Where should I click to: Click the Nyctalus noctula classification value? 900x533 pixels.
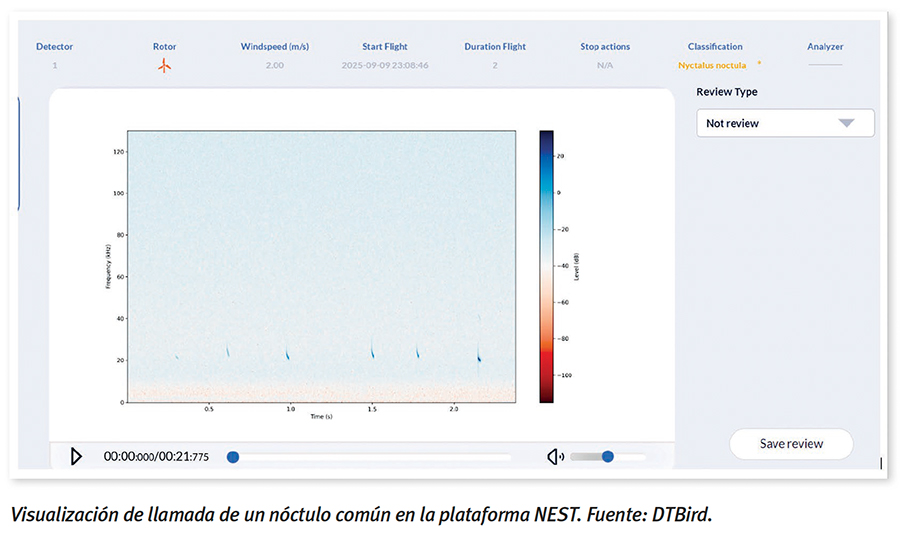(712, 65)
